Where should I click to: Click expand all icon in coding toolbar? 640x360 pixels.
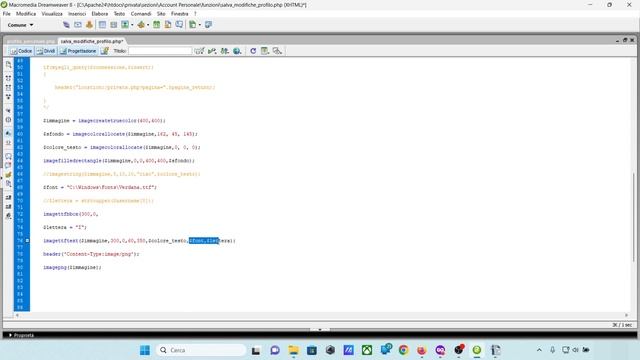[x=8, y=97]
